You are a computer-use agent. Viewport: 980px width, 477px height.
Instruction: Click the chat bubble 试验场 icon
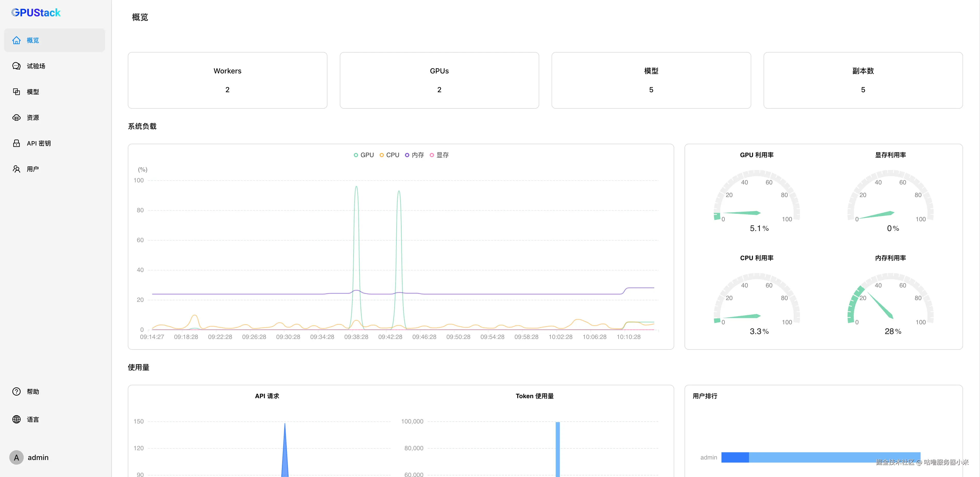(16, 66)
